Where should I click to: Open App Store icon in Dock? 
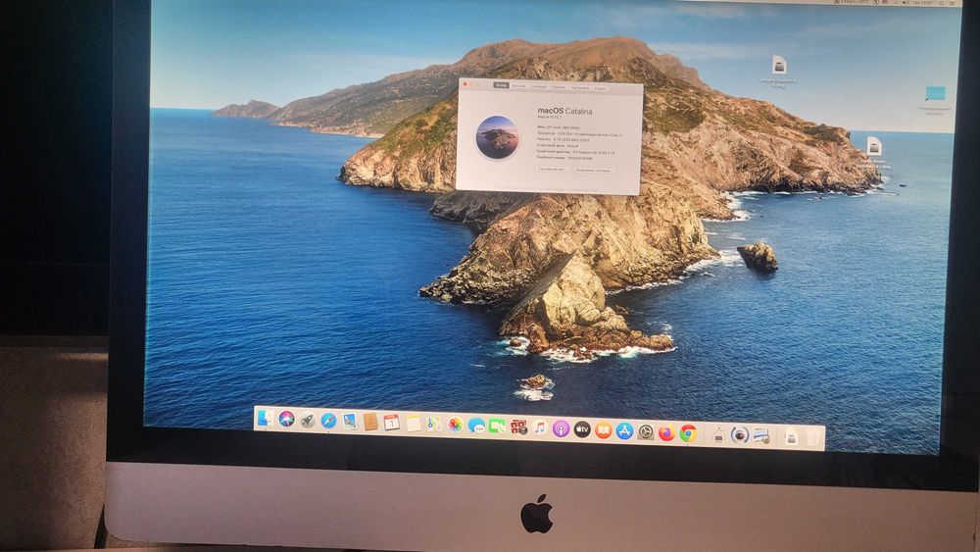(x=625, y=430)
